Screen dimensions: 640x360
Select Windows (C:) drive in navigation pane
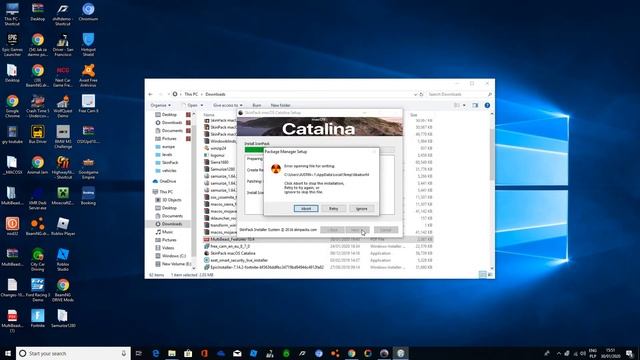click(x=173, y=256)
